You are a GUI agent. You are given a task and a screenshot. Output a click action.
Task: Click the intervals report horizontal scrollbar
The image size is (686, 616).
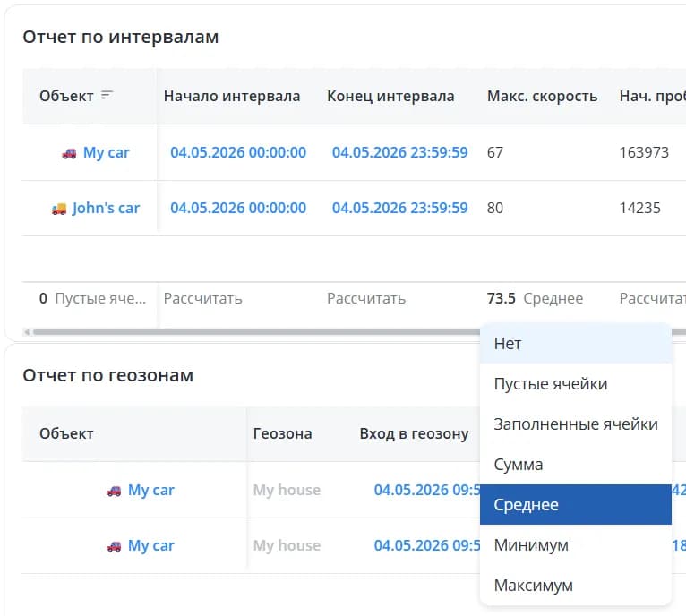[x=256, y=332]
